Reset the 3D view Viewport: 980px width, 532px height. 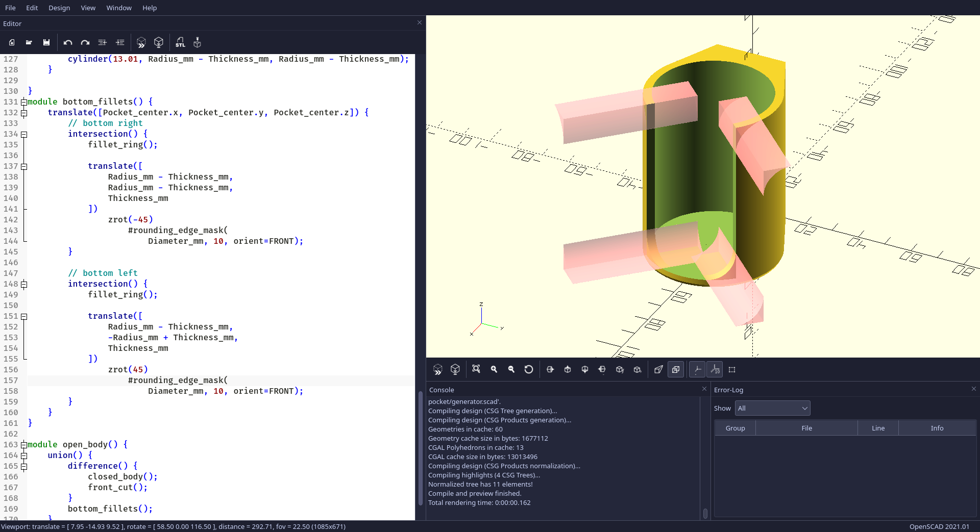click(529, 369)
